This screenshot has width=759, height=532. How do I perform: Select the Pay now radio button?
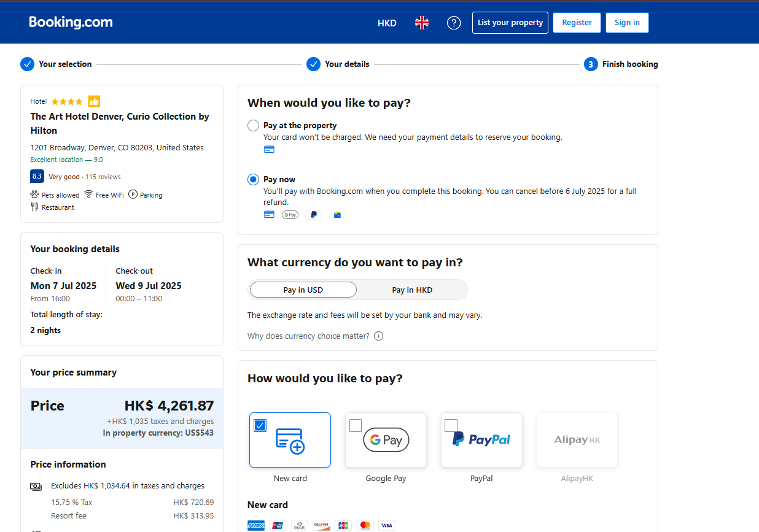(x=253, y=180)
